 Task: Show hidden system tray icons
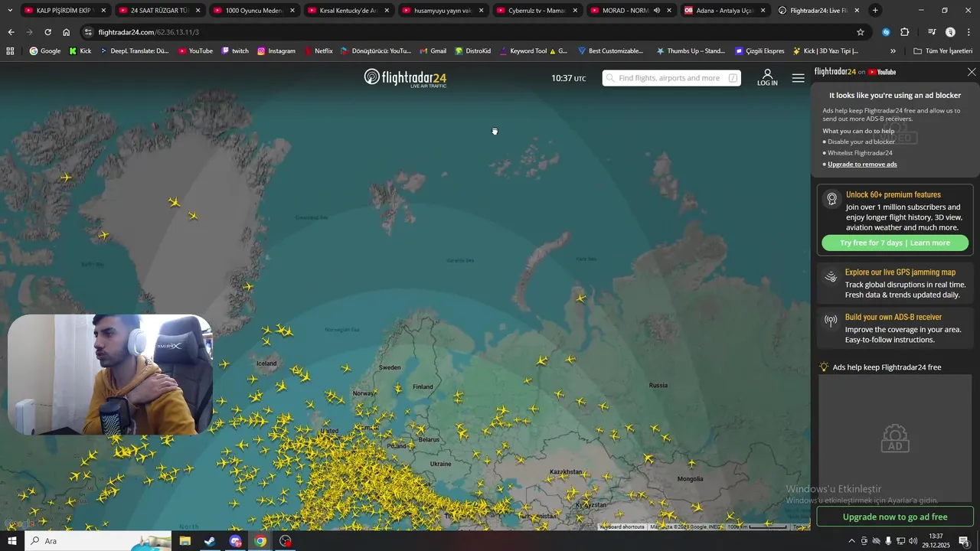pyautogui.click(x=851, y=541)
